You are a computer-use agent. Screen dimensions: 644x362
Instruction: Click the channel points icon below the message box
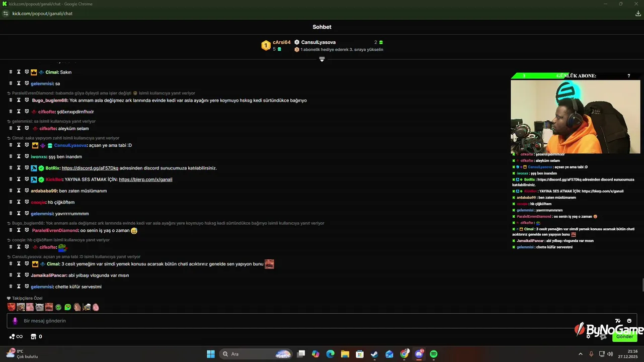click(12, 336)
